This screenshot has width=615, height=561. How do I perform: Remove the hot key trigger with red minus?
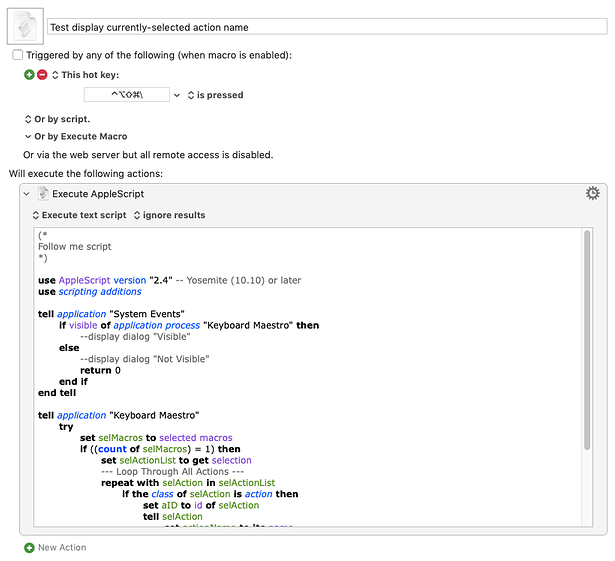(x=42, y=75)
